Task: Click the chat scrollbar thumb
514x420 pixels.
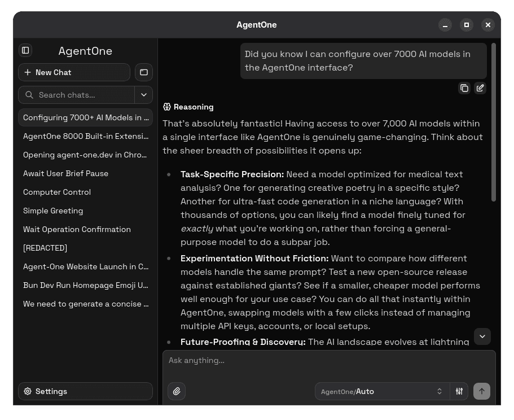Action: pos(494,122)
